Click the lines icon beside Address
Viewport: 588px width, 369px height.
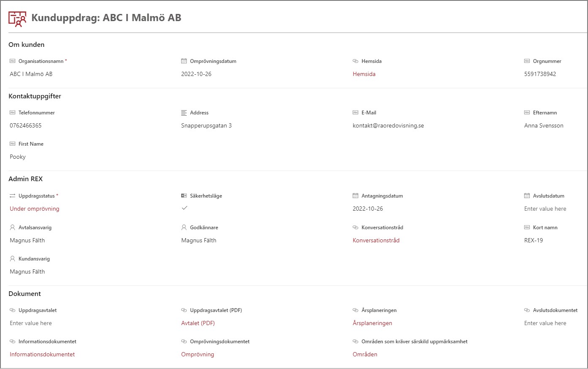point(184,113)
